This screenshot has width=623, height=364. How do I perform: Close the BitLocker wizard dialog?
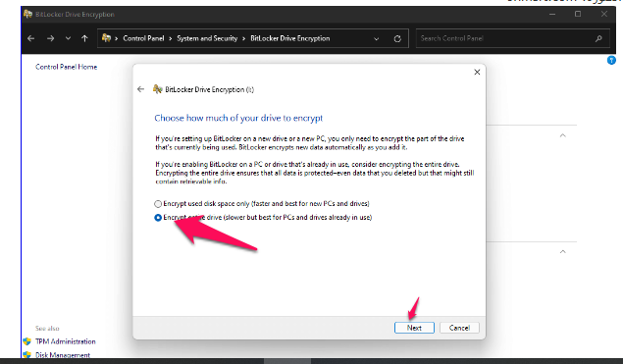(x=477, y=72)
